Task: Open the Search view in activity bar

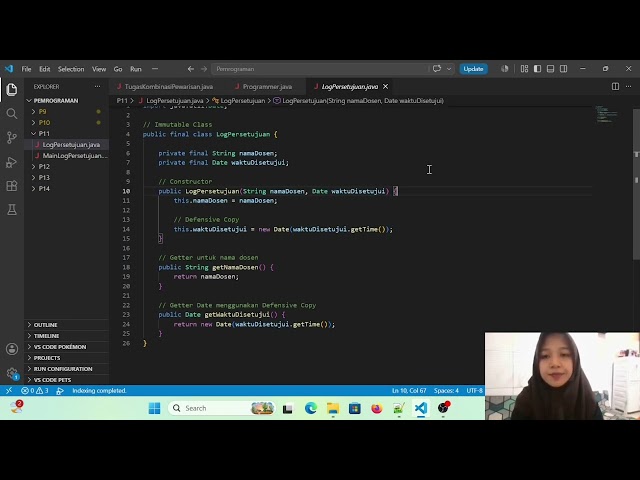Action: click(x=12, y=114)
